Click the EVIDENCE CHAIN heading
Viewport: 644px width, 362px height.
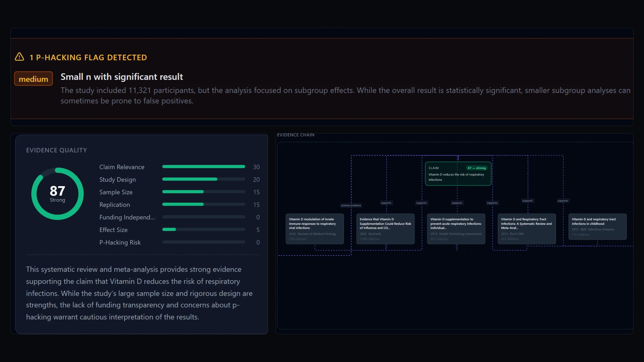[x=296, y=135]
